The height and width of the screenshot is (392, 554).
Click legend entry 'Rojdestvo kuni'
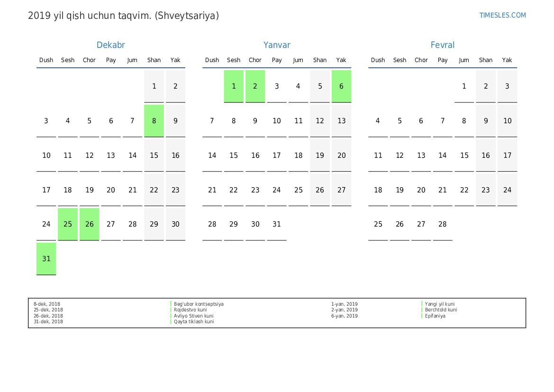pos(190,310)
